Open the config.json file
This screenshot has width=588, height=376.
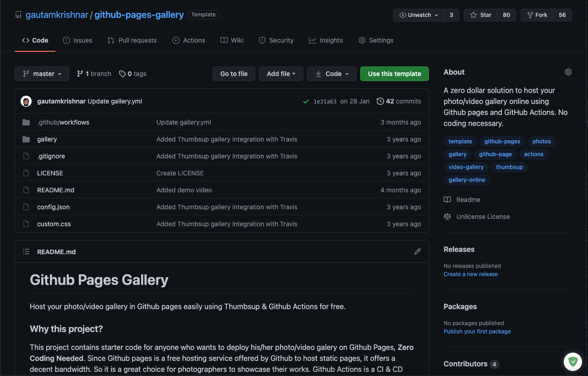(53, 207)
